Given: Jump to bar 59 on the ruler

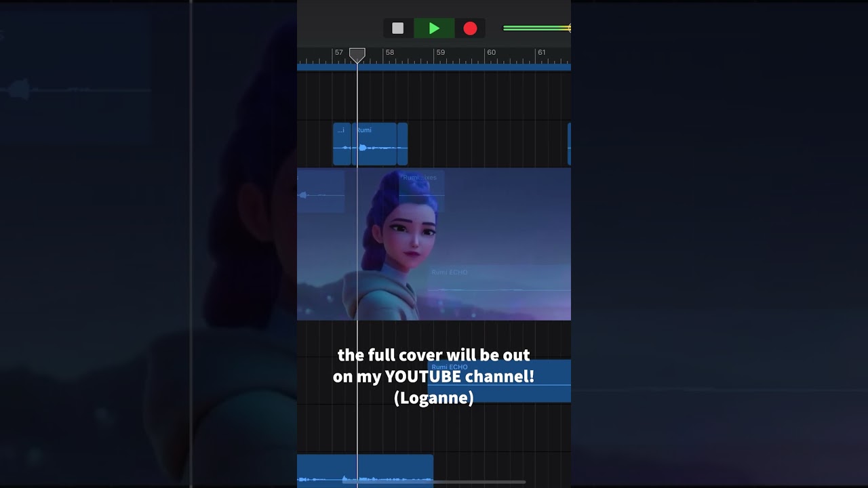Looking at the screenshot, I should (441, 52).
